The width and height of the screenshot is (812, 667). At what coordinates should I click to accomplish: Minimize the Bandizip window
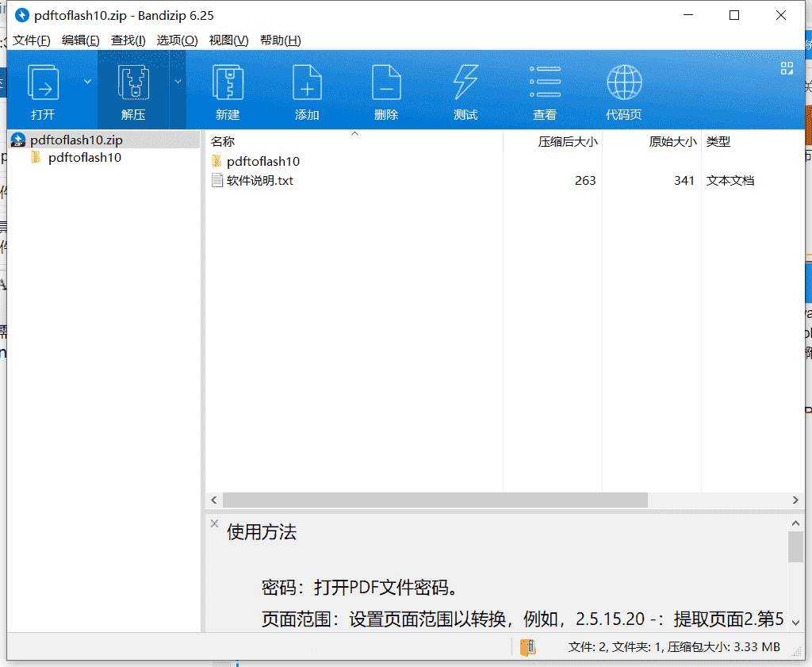(688, 15)
